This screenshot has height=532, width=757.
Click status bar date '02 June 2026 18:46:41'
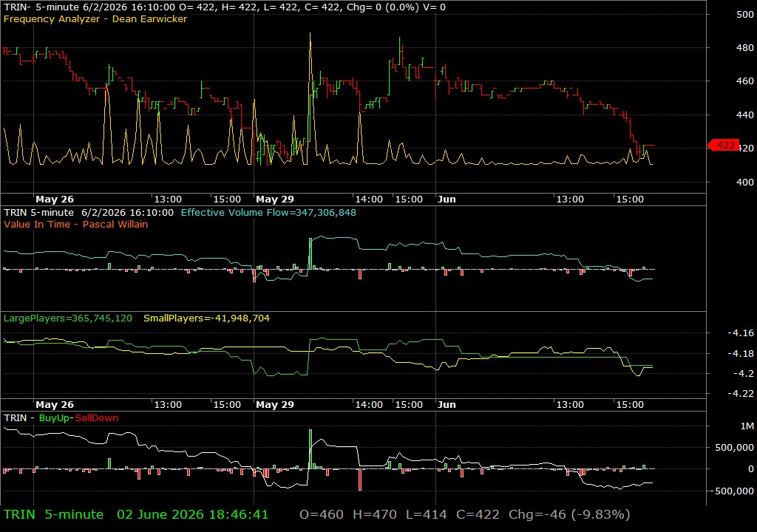(193, 514)
